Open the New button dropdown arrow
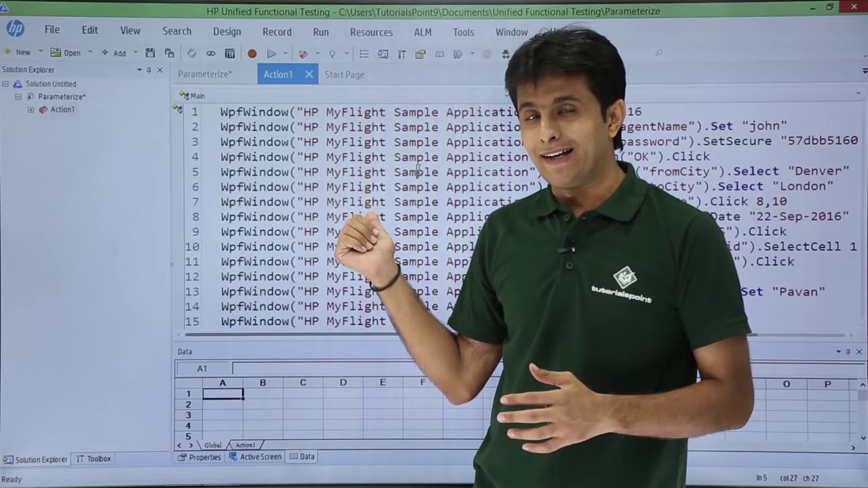Viewport: 868px width, 488px height. 40,53
